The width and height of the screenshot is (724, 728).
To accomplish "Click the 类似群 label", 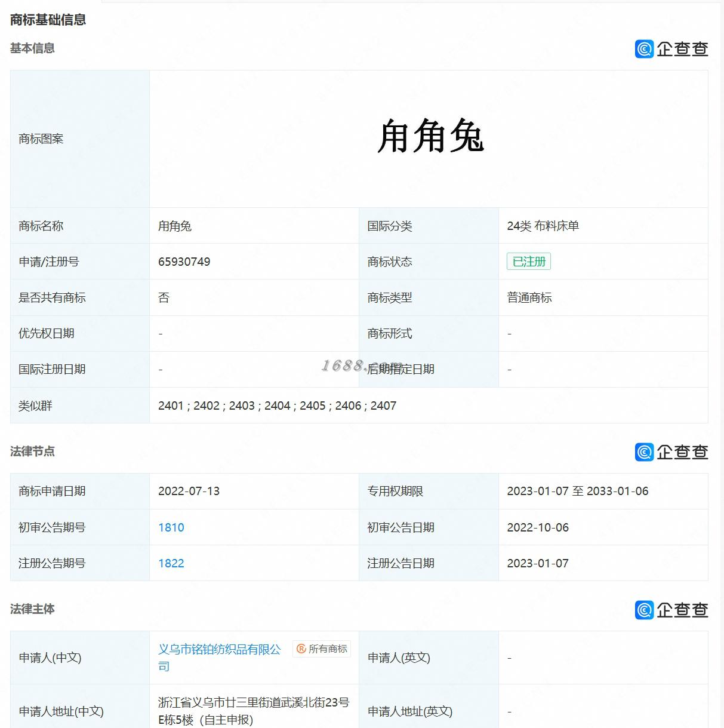I will [x=35, y=406].
